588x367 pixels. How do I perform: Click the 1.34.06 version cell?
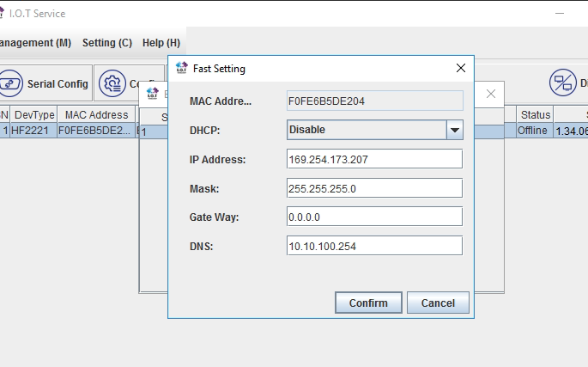click(x=571, y=131)
